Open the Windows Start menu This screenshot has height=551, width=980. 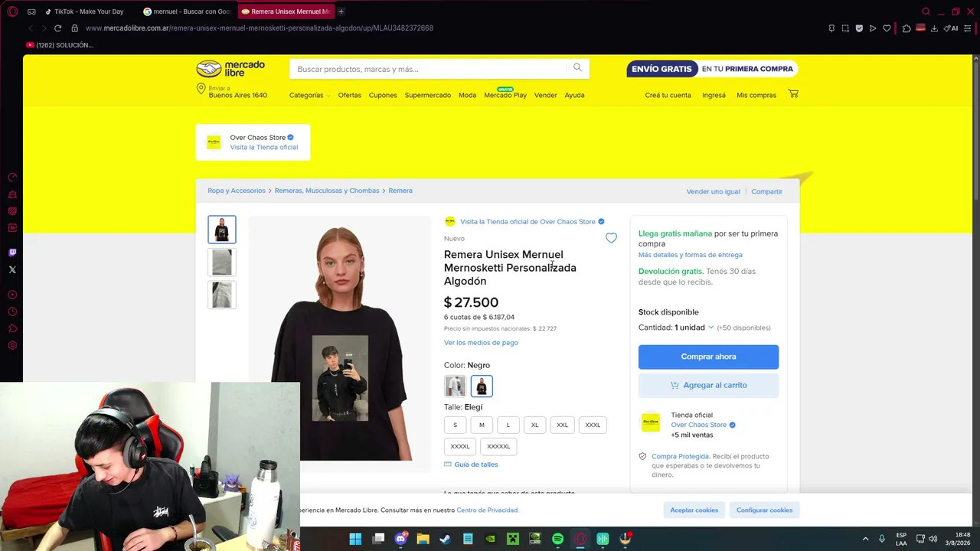pyautogui.click(x=355, y=539)
